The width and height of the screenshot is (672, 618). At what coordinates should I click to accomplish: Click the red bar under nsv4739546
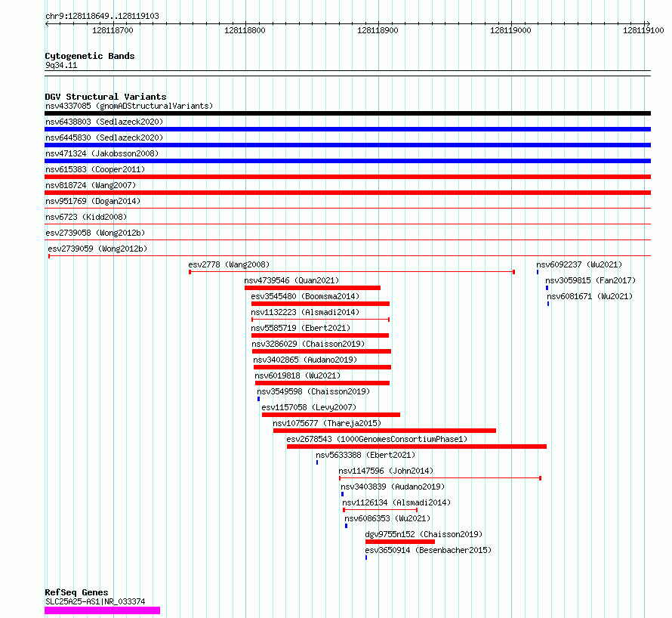(x=313, y=288)
